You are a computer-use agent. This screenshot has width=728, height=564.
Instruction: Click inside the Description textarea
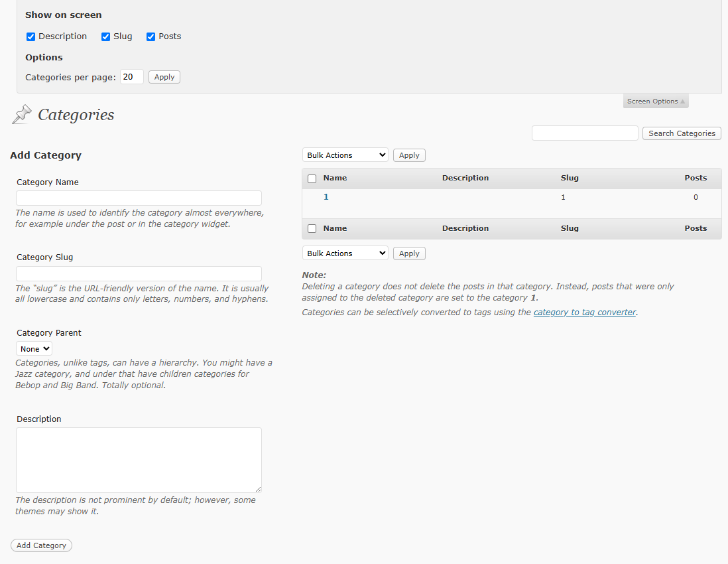coord(139,460)
